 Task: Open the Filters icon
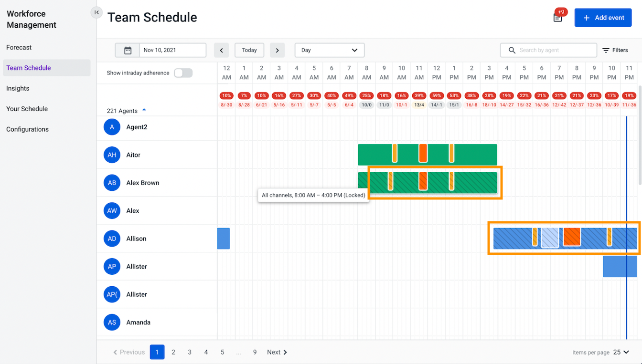(606, 50)
